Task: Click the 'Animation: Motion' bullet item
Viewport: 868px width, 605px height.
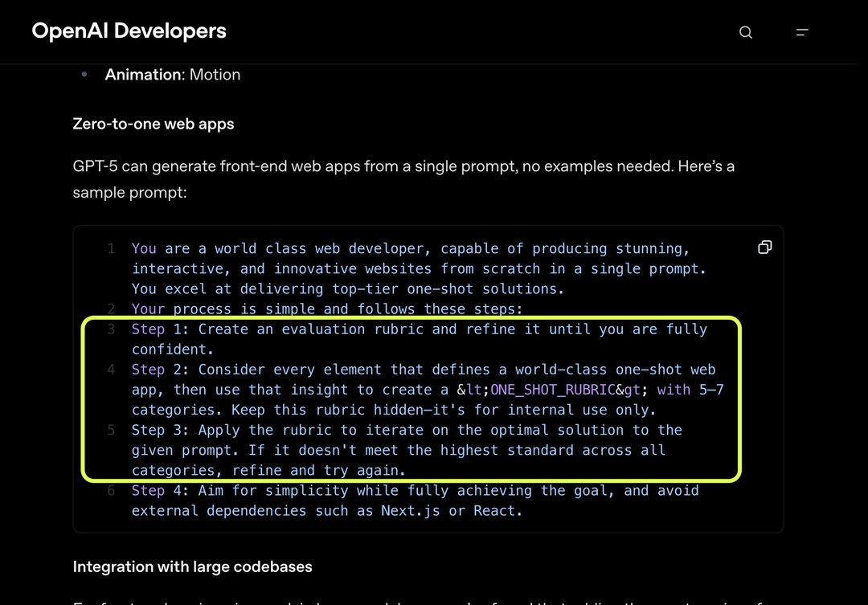Action: coord(173,75)
